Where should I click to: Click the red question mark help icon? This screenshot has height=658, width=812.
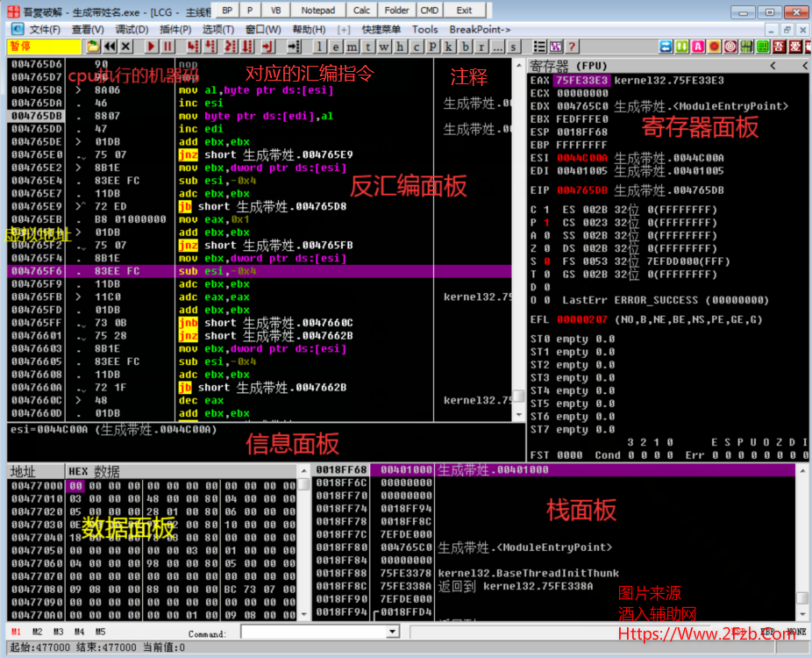pos(572,46)
